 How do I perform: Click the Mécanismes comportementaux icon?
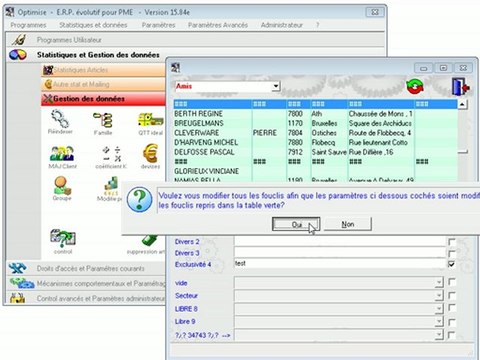[x=22, y=283]
